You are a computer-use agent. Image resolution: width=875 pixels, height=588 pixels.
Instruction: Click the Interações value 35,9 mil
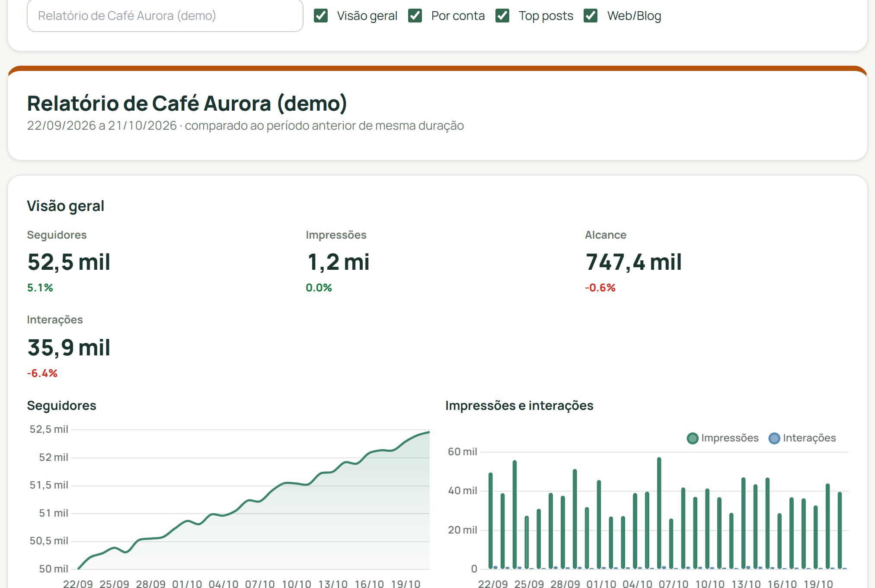[69, 348]
